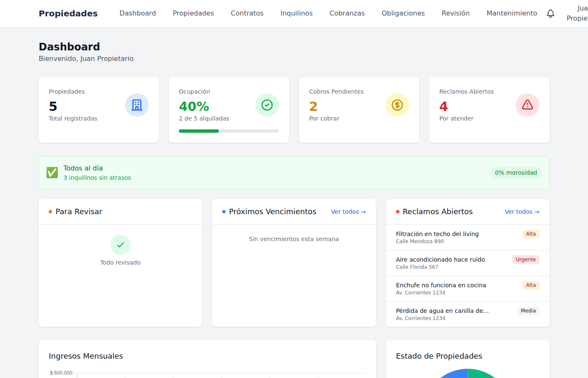Click the Propiedades logo
The width and height of the screenshot is (588, 378).
[x=68, y=13]
